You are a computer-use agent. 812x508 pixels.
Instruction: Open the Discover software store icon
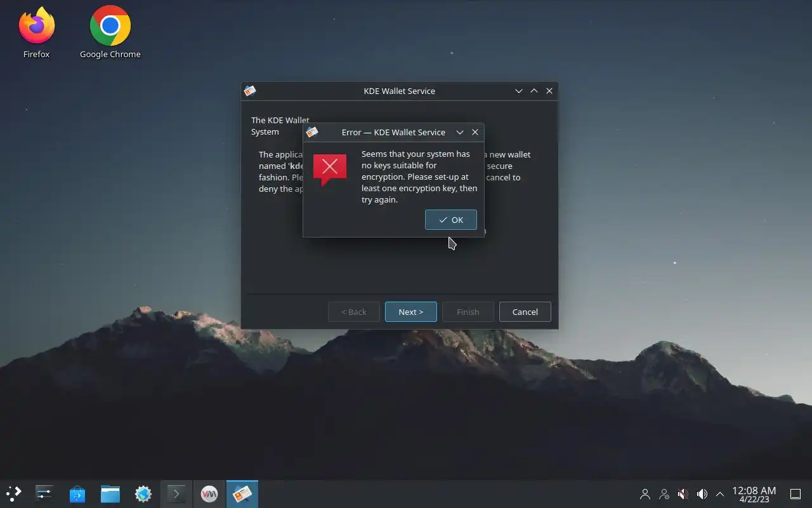coord(77,493)
